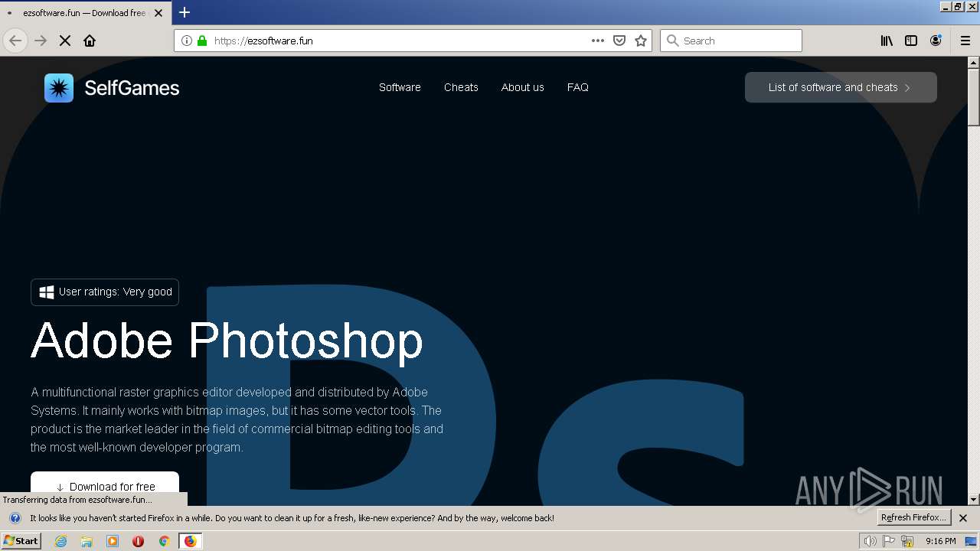Launch Opera from the taskbar
Viewport: 980px width, 551px height.
pos(138,541)
